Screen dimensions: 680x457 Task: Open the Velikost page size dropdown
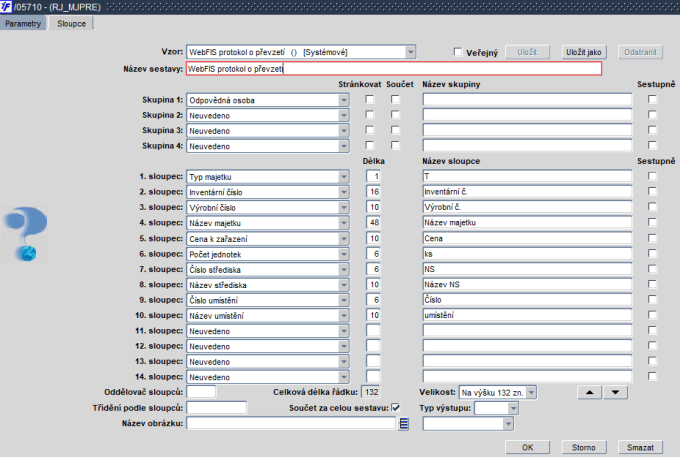coord(531,392)
